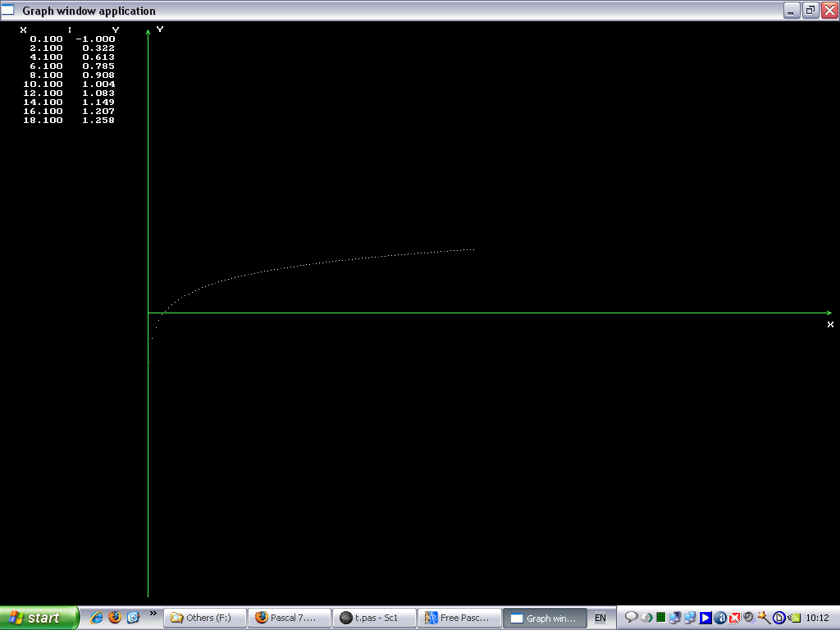
Task: Click the speech bubble tray icon
Action: (x=632, y=618)
